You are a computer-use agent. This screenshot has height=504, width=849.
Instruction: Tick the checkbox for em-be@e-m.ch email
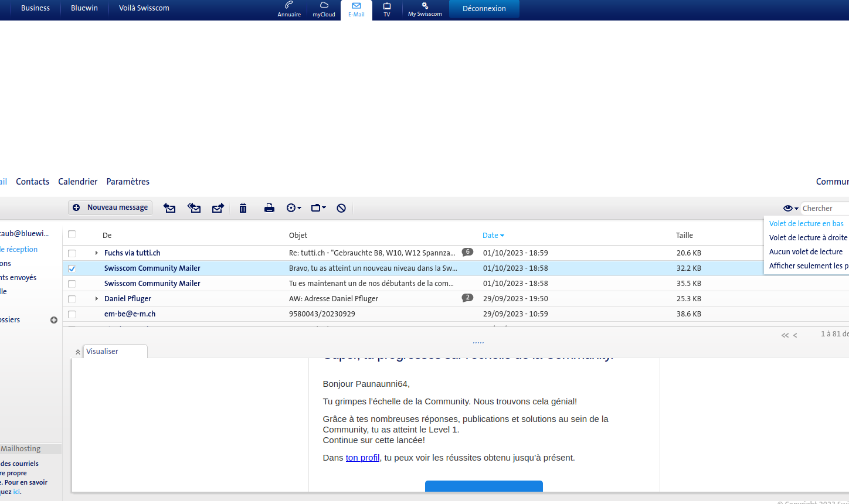tap(72, 314)
